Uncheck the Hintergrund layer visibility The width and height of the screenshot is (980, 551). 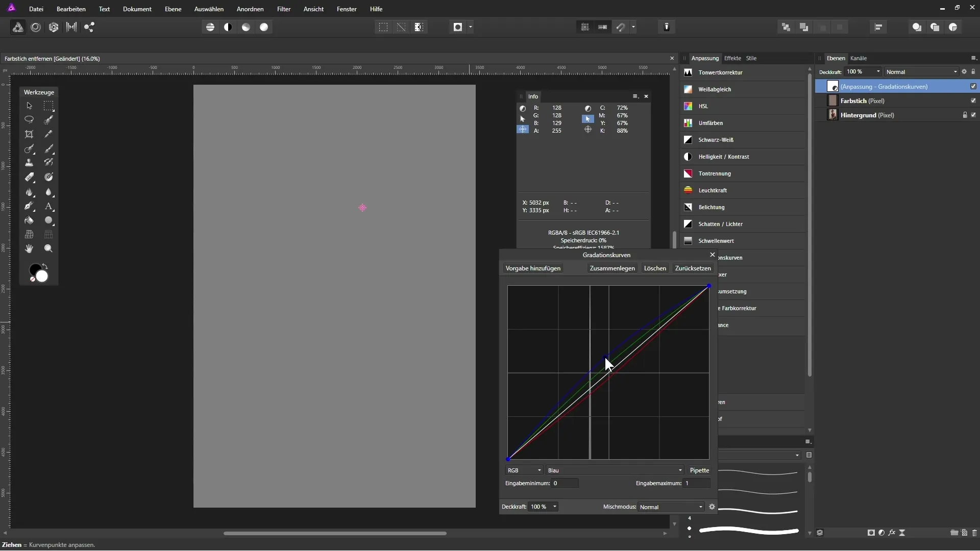click(x=973, y=115)
